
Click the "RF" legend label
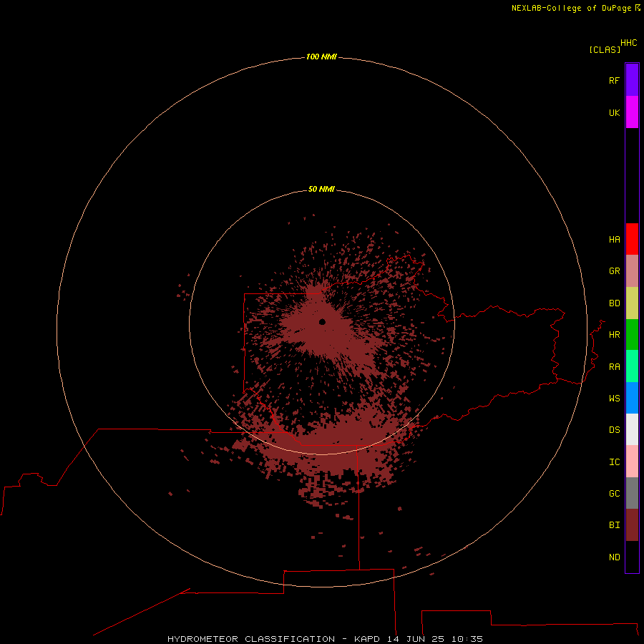click(614, 80)
